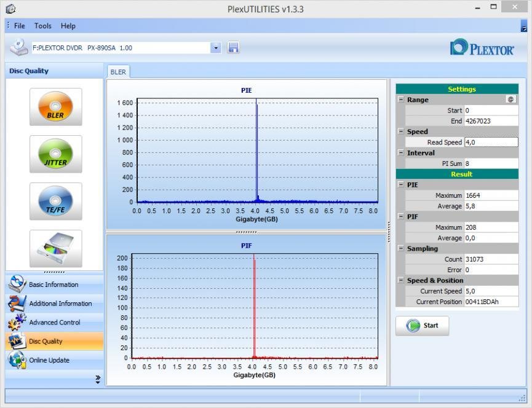
Task: Open the JITTER disc test
Action: [x=55, y=154]
